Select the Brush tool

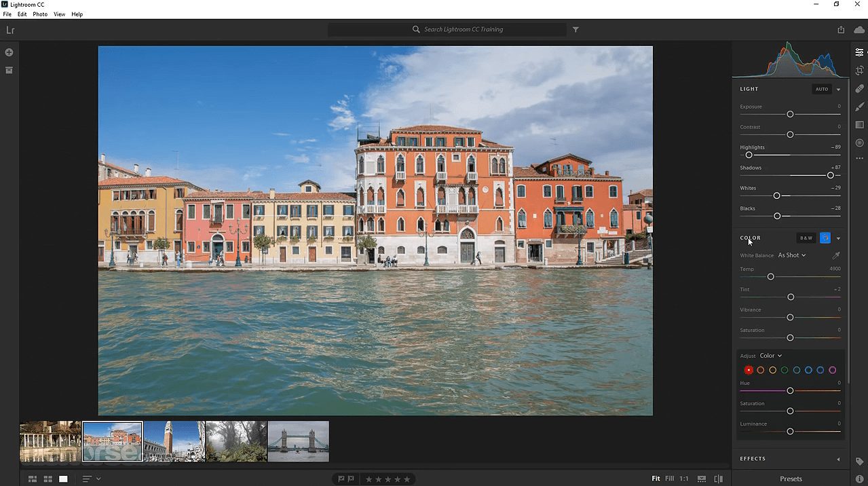(x=858, y=107)
